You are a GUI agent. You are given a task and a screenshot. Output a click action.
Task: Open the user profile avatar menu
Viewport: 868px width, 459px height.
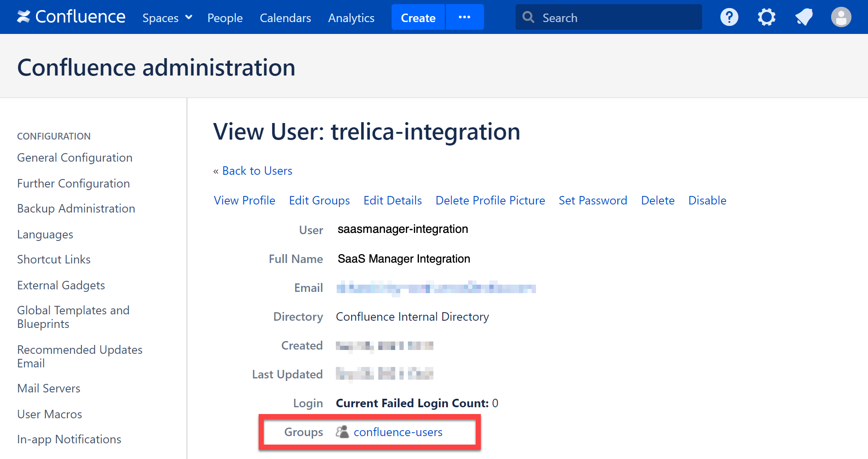pos(841,17)
